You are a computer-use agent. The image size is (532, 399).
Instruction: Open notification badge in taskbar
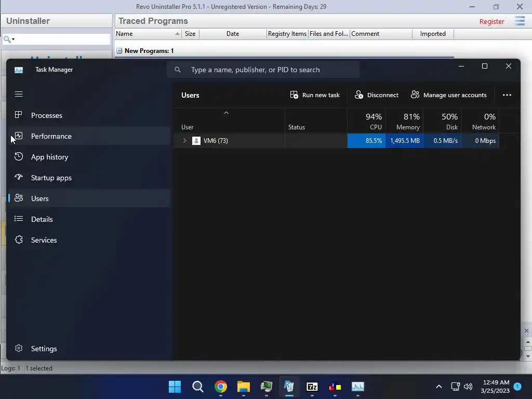[x=517, y=387]
